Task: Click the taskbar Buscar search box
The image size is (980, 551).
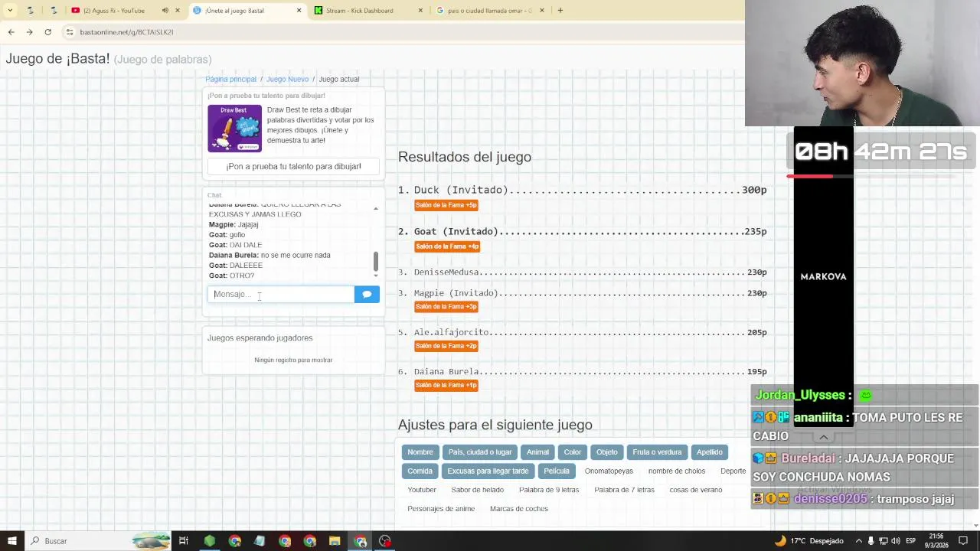Action: pos(97,541)
